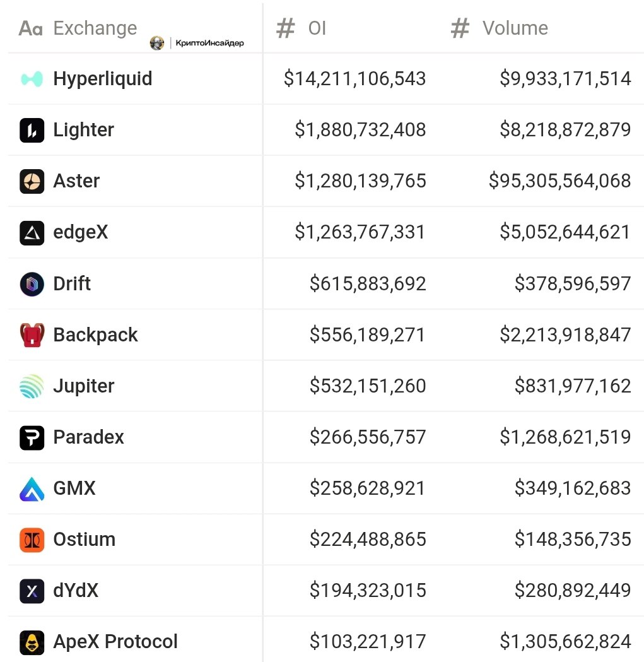
Task: Sort by the Exchange column header
Action: click(x=95, y=28)
